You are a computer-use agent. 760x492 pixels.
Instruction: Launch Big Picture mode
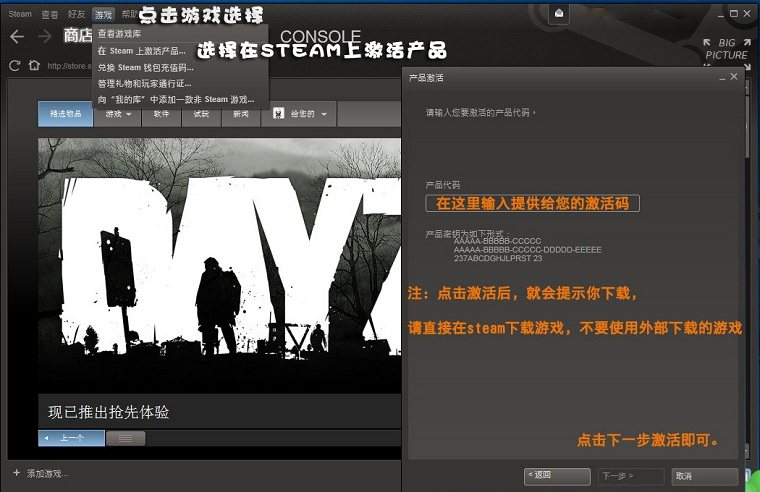[725, 49]
